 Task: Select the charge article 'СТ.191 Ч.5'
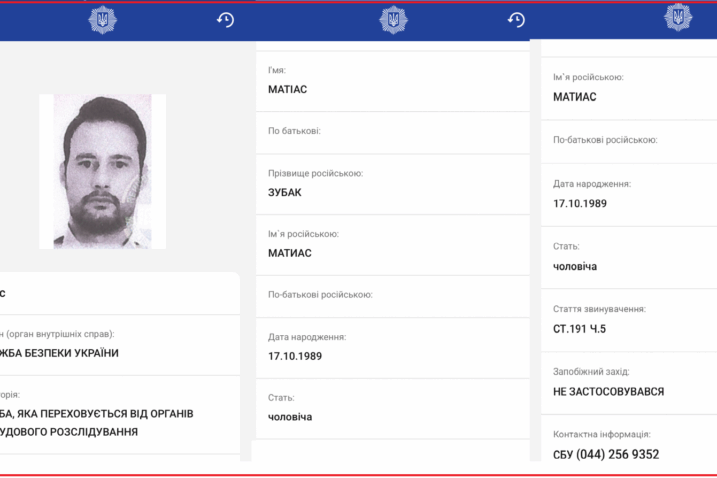pos(578,329)
